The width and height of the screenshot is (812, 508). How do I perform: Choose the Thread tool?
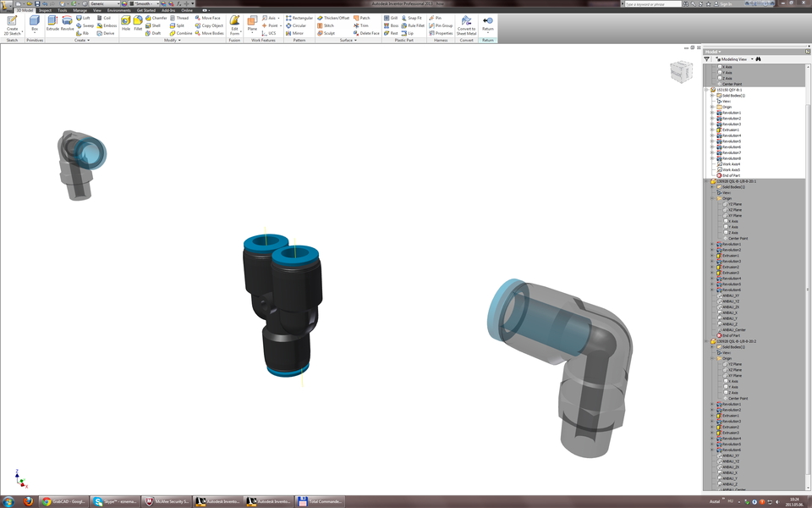(x=181, y=17)
